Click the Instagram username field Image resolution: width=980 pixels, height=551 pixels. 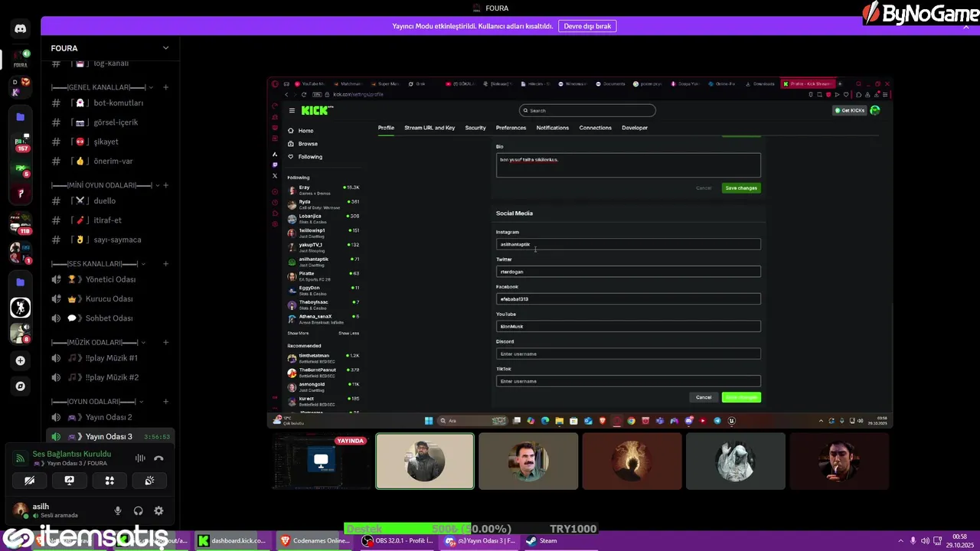tap(629, 244)
